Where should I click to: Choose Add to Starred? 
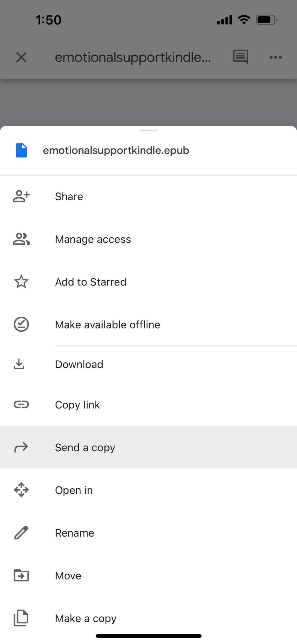148,282
